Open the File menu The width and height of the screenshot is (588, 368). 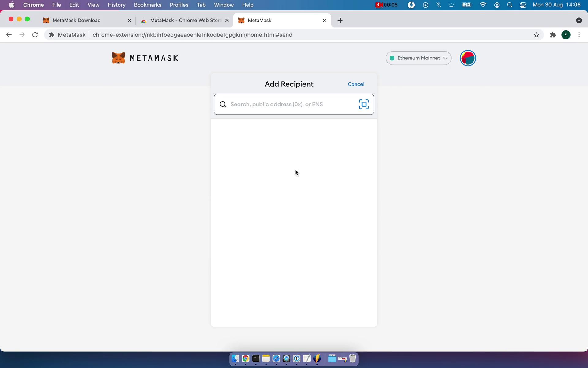[x=56, y=5]
